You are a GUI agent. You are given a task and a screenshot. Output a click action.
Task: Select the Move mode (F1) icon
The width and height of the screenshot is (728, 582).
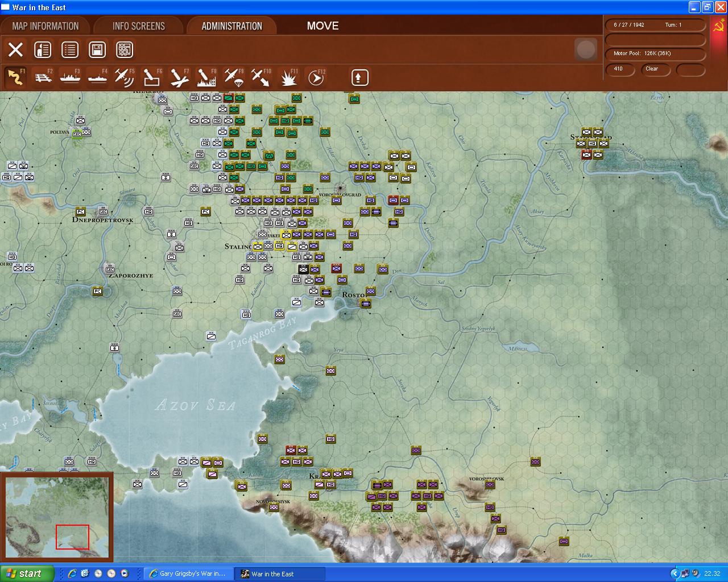(15, 77)
